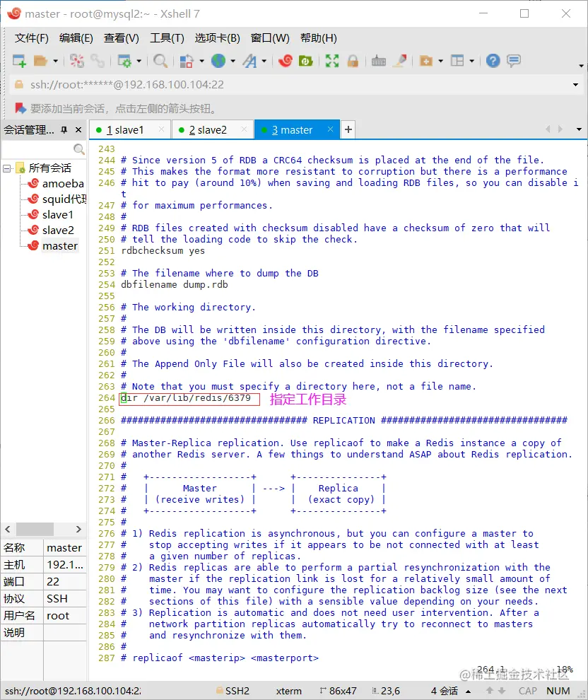Click the layout arrangement toolbar icon
This screenshot has height=700, width=588.
457,61
